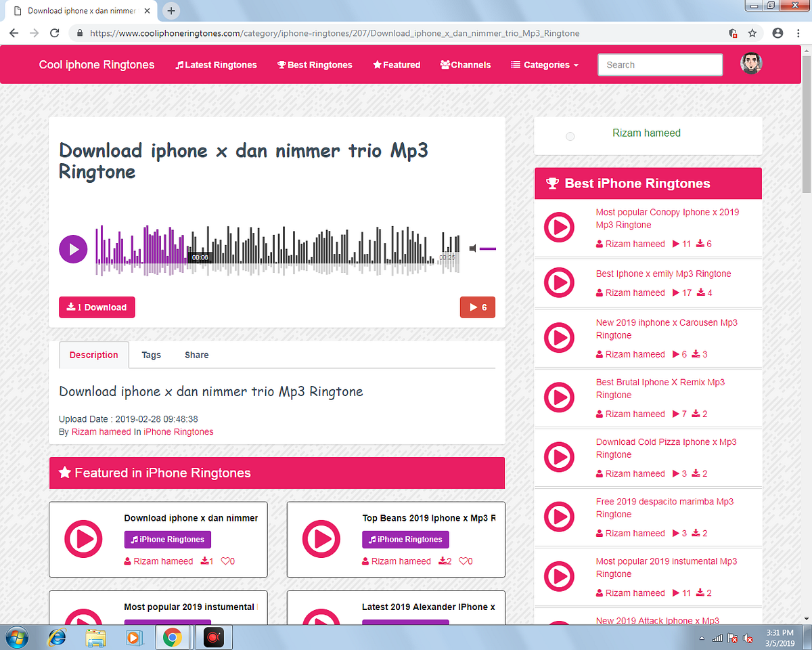Switch to the Description tab
This screenshot has height=650, width=812.
(94, 355)
